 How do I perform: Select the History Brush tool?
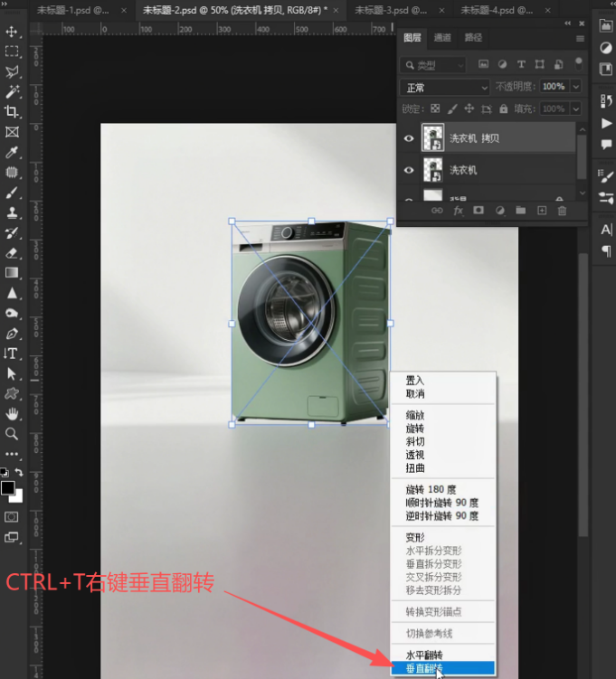pos(12,233)
